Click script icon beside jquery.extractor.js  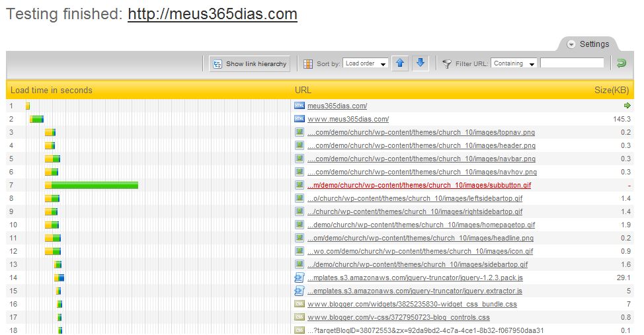[300, 291]
